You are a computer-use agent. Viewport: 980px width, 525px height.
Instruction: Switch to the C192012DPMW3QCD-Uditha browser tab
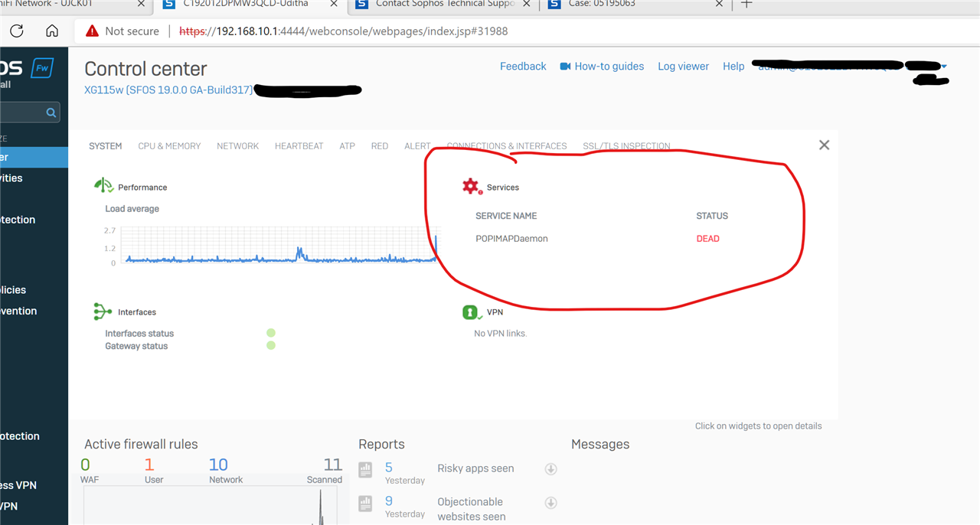point(251,4)
